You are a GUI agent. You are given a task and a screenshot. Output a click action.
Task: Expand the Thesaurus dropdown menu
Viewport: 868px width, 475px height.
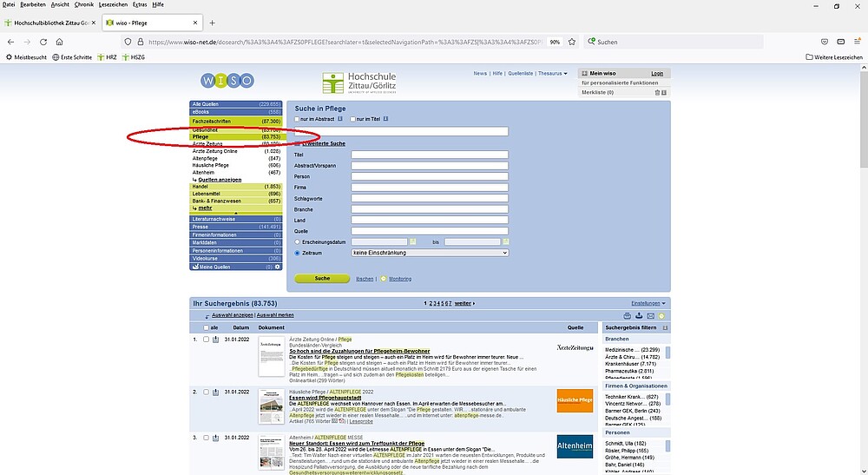tap(553, 74)
